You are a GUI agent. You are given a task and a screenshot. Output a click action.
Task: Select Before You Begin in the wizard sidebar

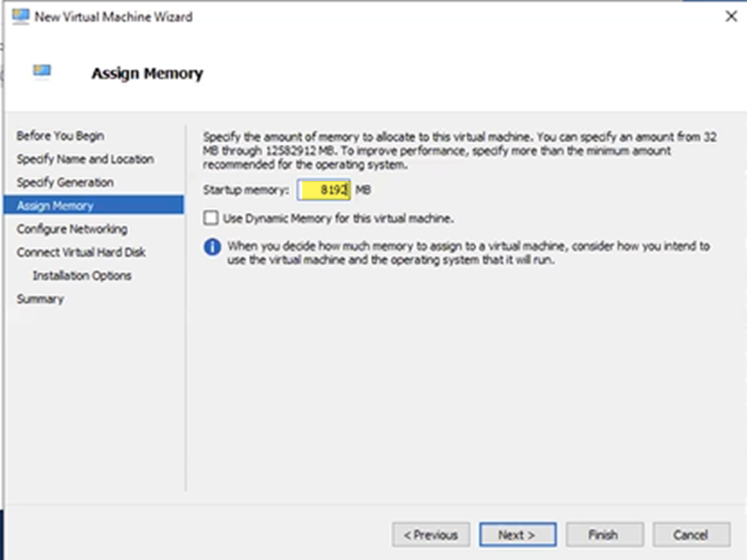[x=61, y=136]
